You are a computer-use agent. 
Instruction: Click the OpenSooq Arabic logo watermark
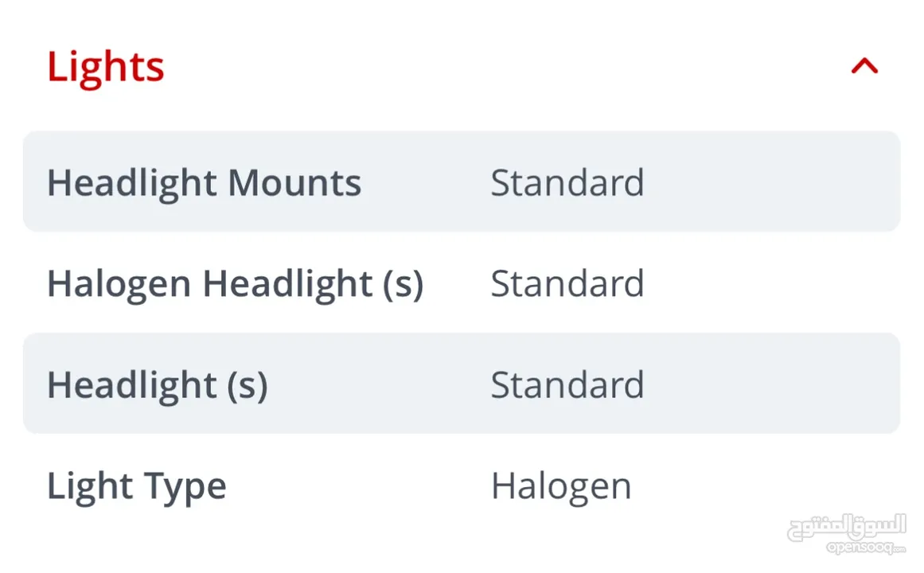[846, 526]
